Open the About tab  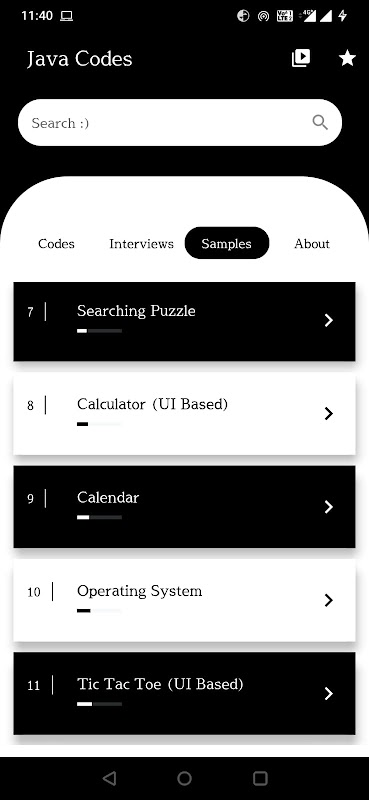pyautogui.click(x=312, y=243)
